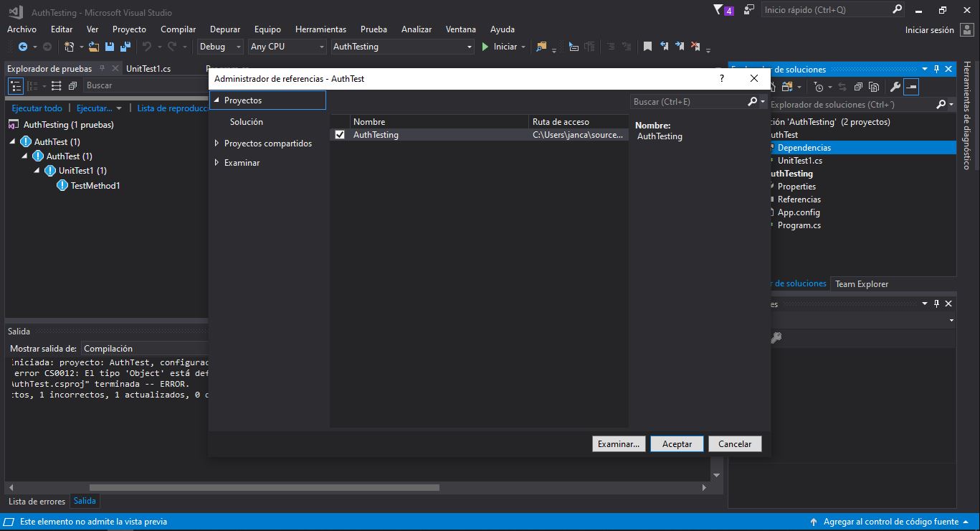Switch to the UnitTest1.cs tab
The height and width of the screenshot is (531, 980).
pyautogui.click(x=148, y=69)
